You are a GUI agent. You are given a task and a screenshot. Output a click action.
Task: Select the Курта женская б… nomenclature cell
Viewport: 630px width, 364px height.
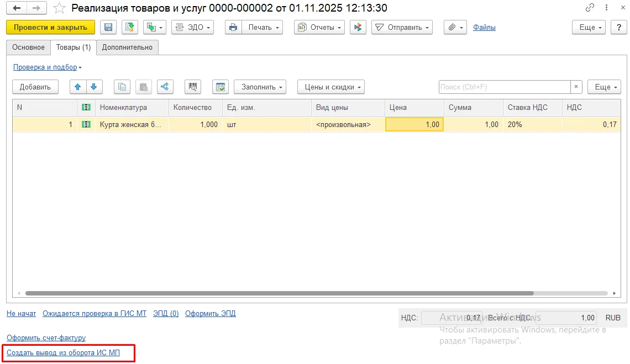click(132, 124)
